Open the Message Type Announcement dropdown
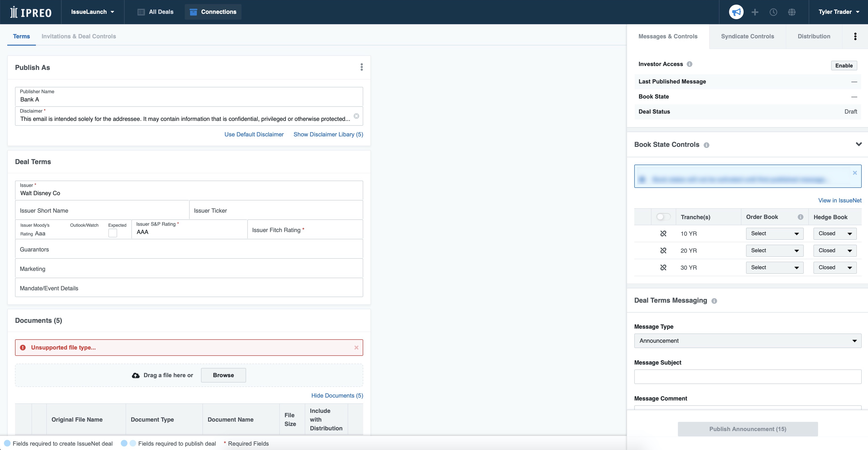Image resolution: width=868 pixels, height=450 pixels. click(747, 341)
